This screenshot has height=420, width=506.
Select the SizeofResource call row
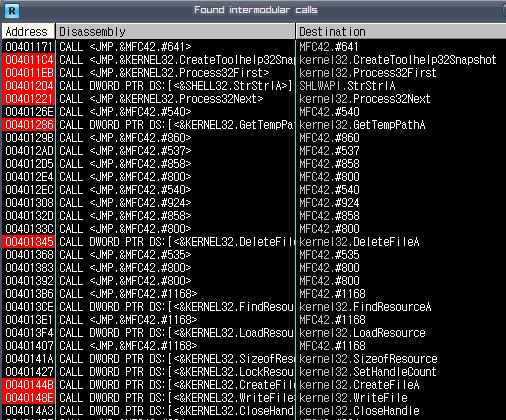(x=254, y=359)
